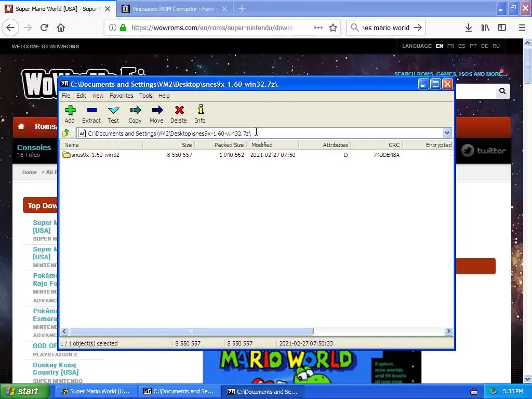Click the Add button in 7-Zip toolbar
This screenshot has width=532, height=399.
tap(70, 114)
